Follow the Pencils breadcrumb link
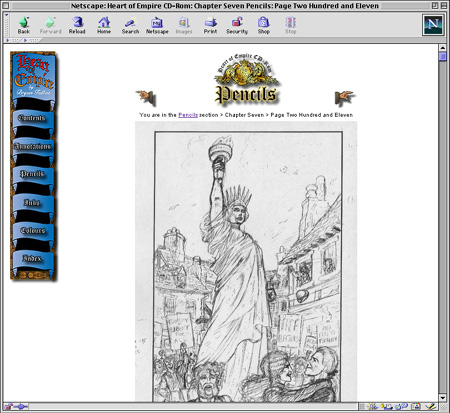Screen dimensions: 450x413 coord(188,115)
